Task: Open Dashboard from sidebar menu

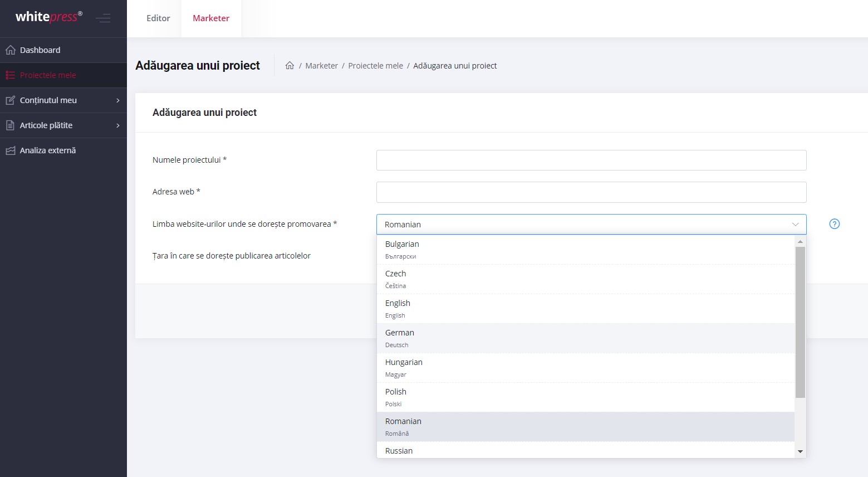Action: click(63, 50)
